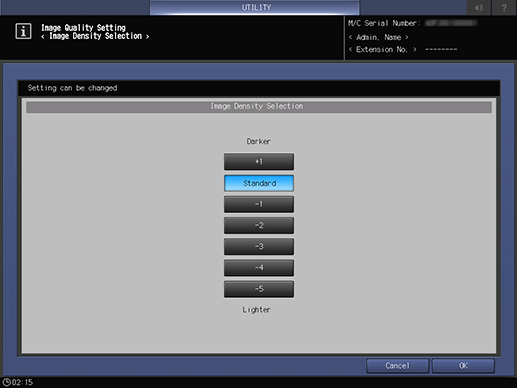Viewport: 517px width, 388px height.
Task: Click the Extension No. label
Action: (382, 49)
